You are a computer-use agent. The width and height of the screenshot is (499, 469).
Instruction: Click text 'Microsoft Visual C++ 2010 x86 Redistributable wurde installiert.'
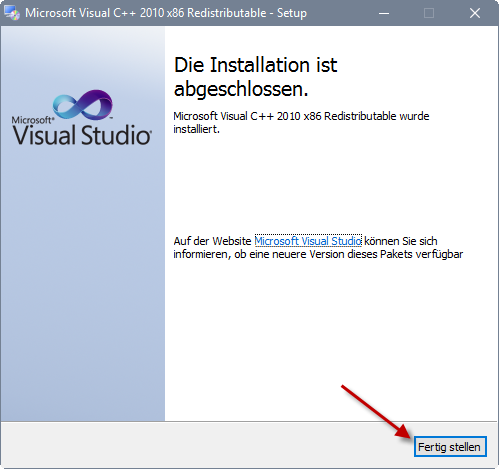[x=301, y=122]
